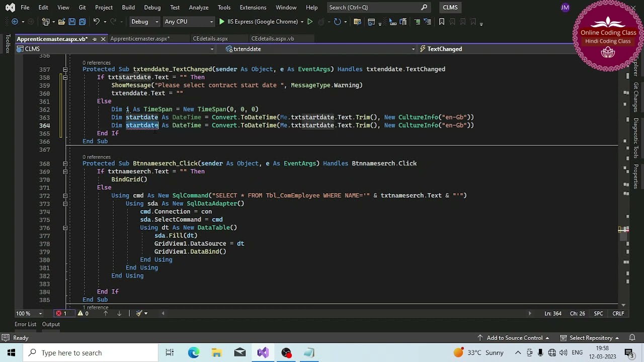The image size is (644, 362).
Task: Save the current file with the Save icon
Action: tap(72, 22)
